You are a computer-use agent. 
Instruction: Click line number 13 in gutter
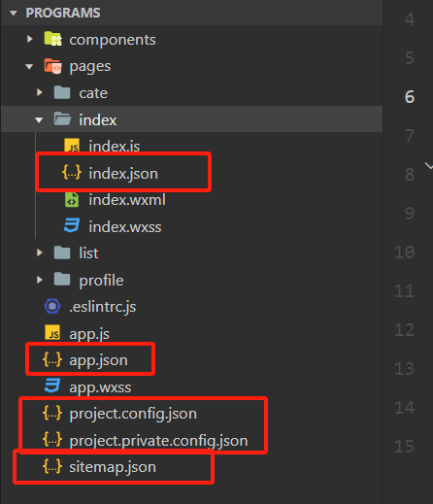point(405,369)
